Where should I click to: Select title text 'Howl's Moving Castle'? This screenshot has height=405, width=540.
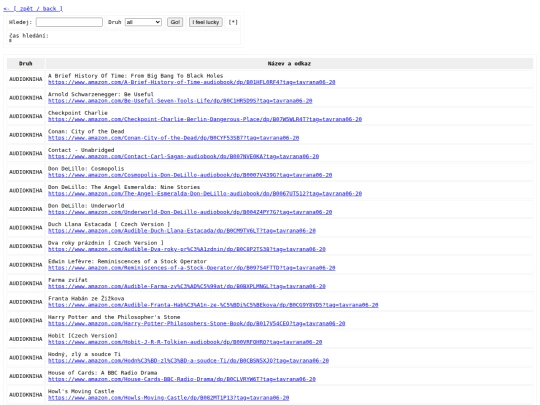click(81, 392)
